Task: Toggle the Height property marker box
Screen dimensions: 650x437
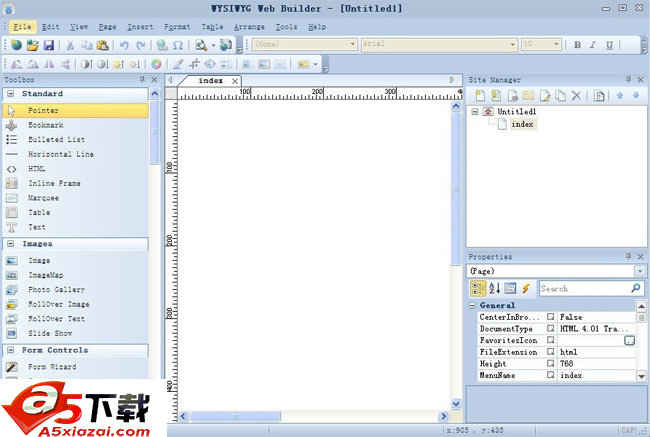Action: pyautogui.click(x=551, y=363)
